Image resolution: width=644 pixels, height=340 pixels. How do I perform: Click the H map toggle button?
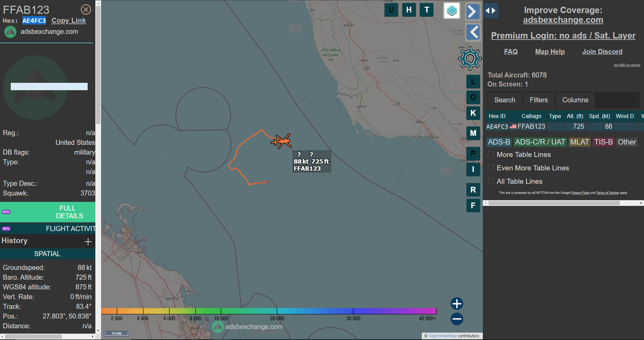coord(409,10)
